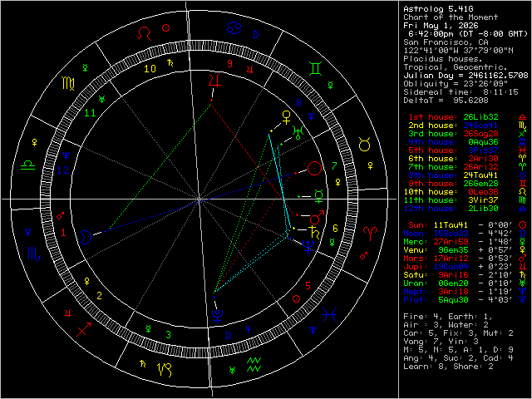Click the 'San Francisco, CA' location text
This screenshot has width=532, height=399.
point(446,42)
